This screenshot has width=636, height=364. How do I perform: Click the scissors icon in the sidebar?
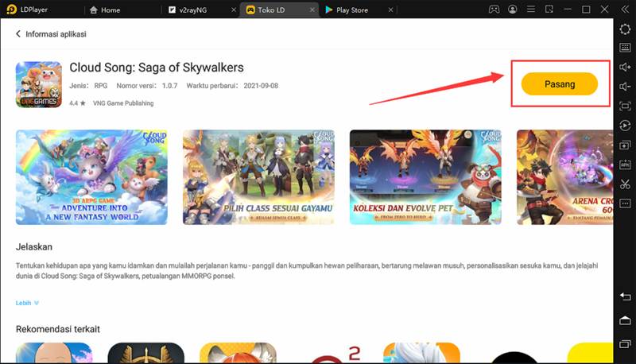point(625,184)
